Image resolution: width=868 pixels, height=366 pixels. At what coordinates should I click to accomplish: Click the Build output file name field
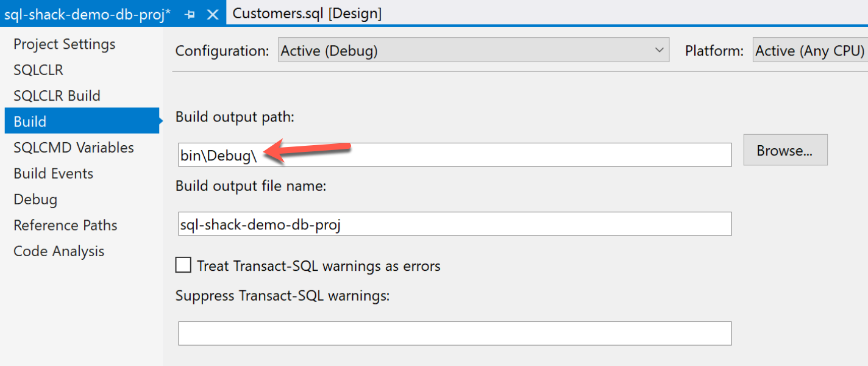454,224
